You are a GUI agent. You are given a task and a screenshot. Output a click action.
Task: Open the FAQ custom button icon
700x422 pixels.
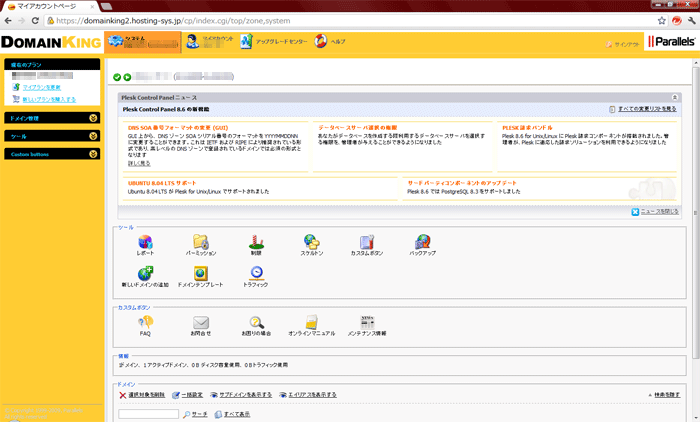click(145, 322)
